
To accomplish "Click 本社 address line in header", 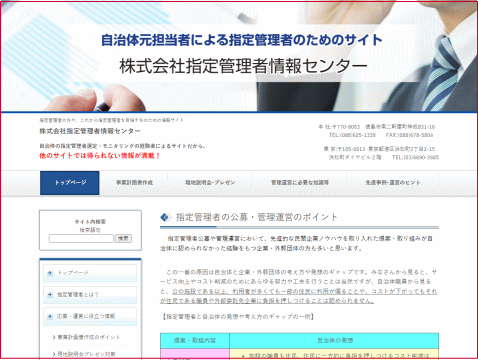I will coord(376,127).
